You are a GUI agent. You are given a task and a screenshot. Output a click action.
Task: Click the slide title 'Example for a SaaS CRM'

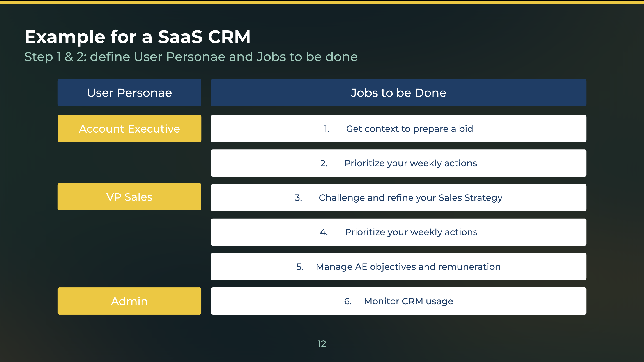[x=138, y=37]
